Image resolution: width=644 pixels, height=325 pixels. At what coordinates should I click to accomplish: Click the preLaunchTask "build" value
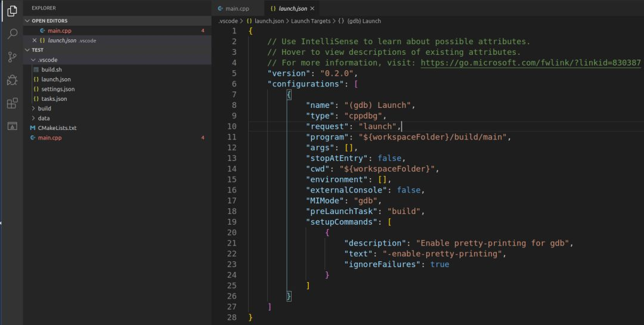click(404, 211)
